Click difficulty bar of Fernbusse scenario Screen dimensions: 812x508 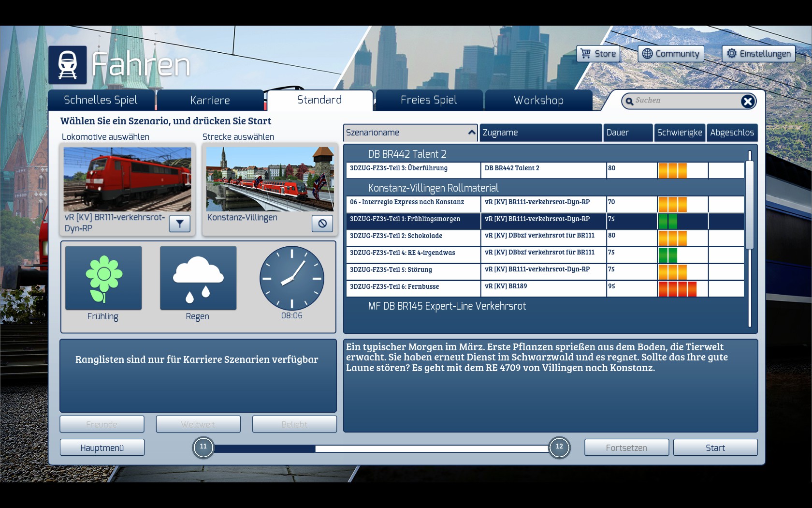pos(677,289)
